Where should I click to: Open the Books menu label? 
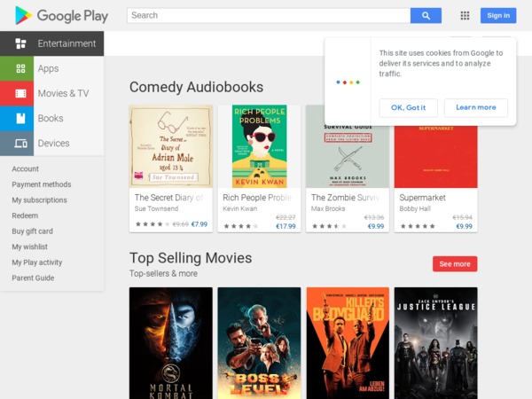pos(51,119)
